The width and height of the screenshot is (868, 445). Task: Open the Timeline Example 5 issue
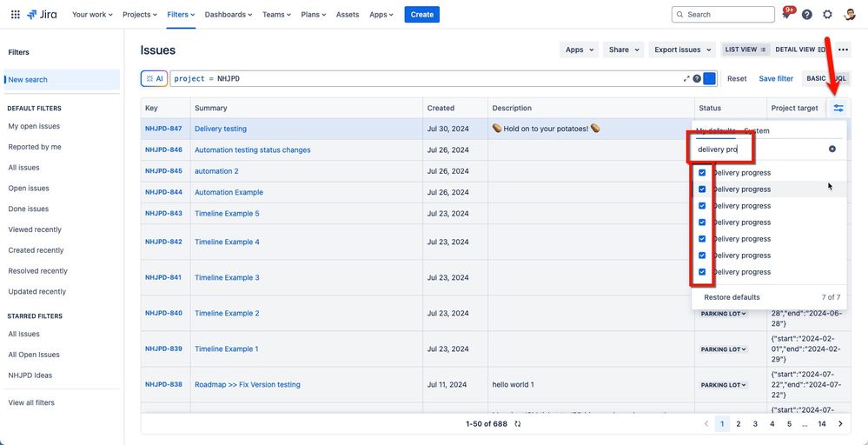pyautogui.click(x=227, y=214)
